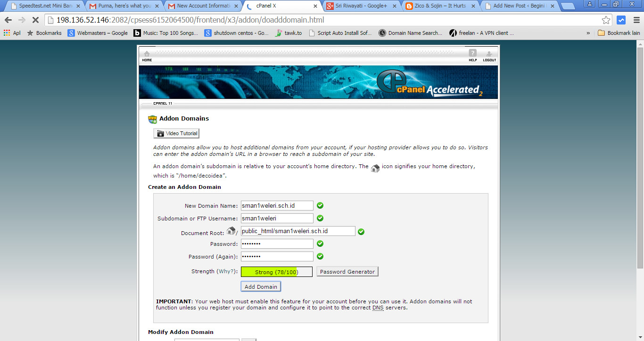Go back with the browser back arrow
Image resolution: width=644 pixels, height=341 pixels.
coord(8,20)
